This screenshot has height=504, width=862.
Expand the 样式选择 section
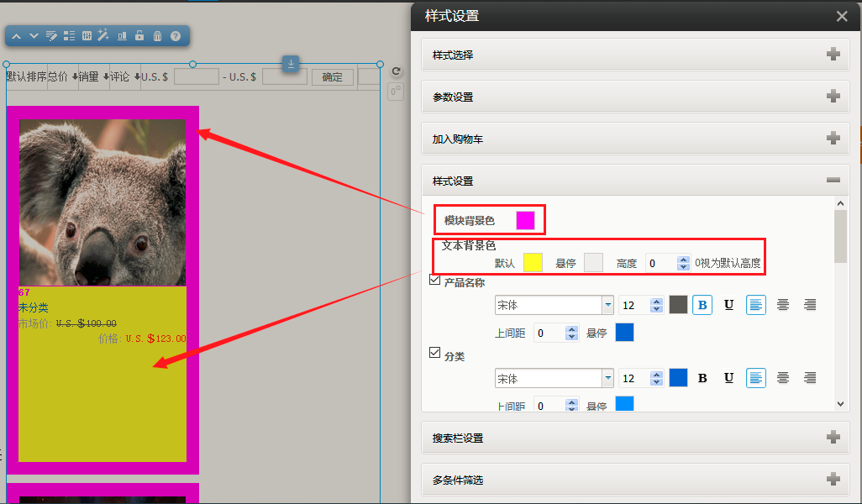tap(833, 55)
